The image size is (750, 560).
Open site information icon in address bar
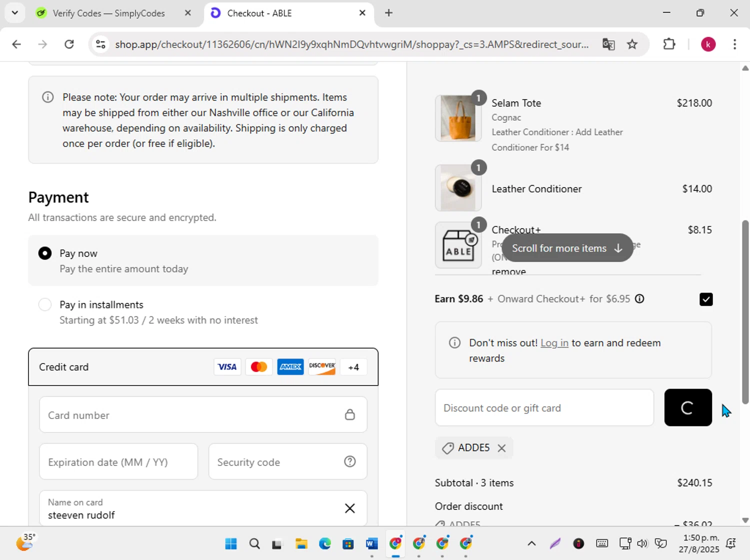100,44
